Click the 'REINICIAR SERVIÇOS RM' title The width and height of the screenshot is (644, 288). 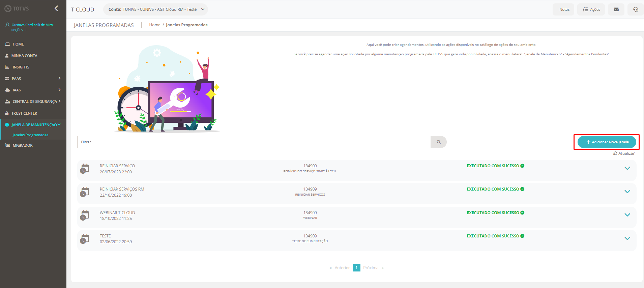(x=122, y=189)
